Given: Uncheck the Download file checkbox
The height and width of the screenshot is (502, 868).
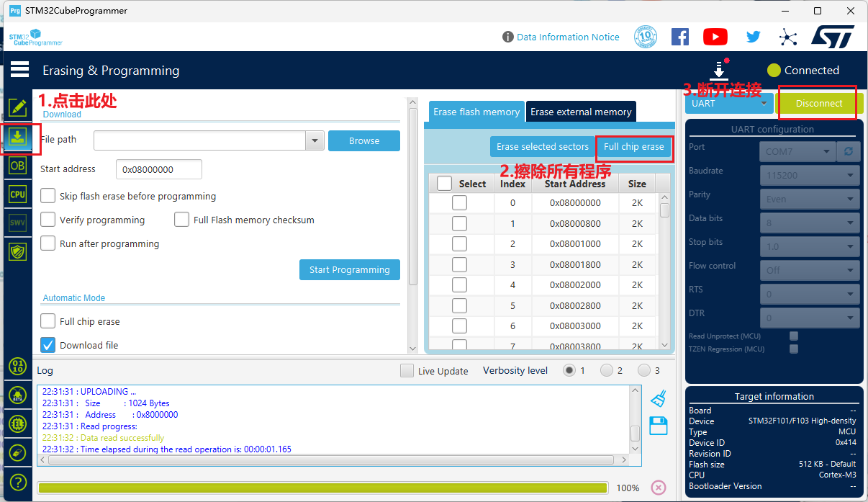Looking at the screenshot, I should (48, 345).
